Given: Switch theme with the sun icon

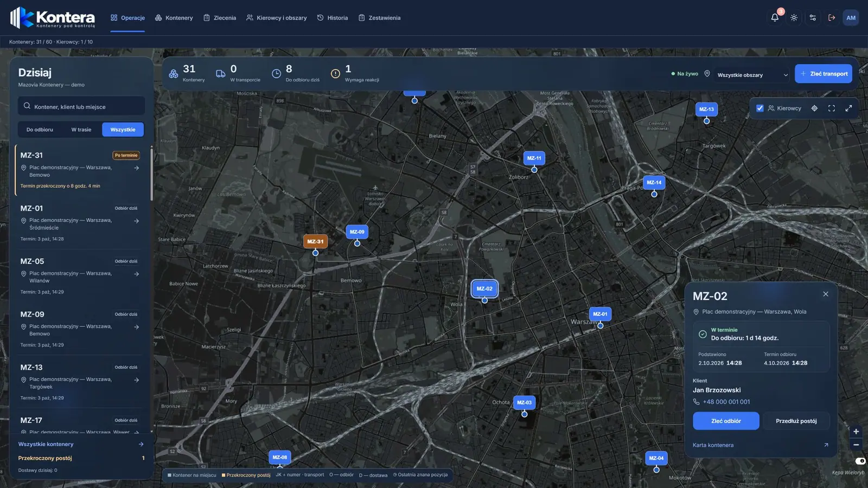Looking at the screenshot, I should tap(794, 18).
